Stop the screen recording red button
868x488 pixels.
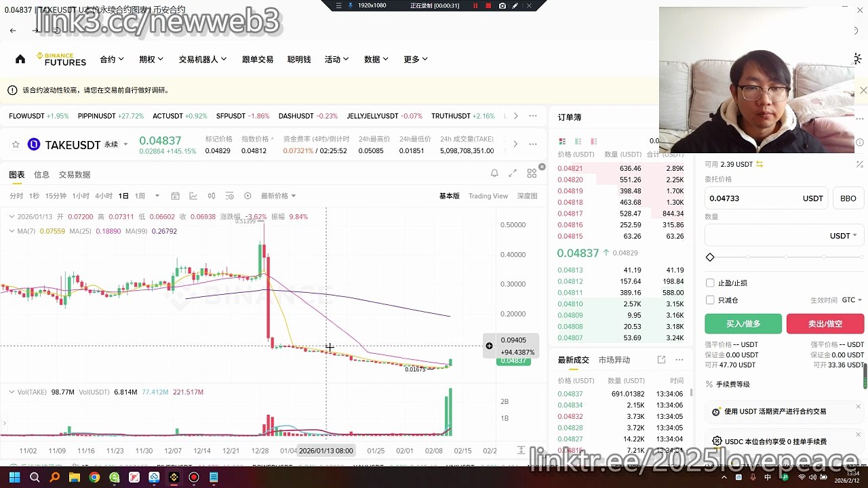click(488, 5)
